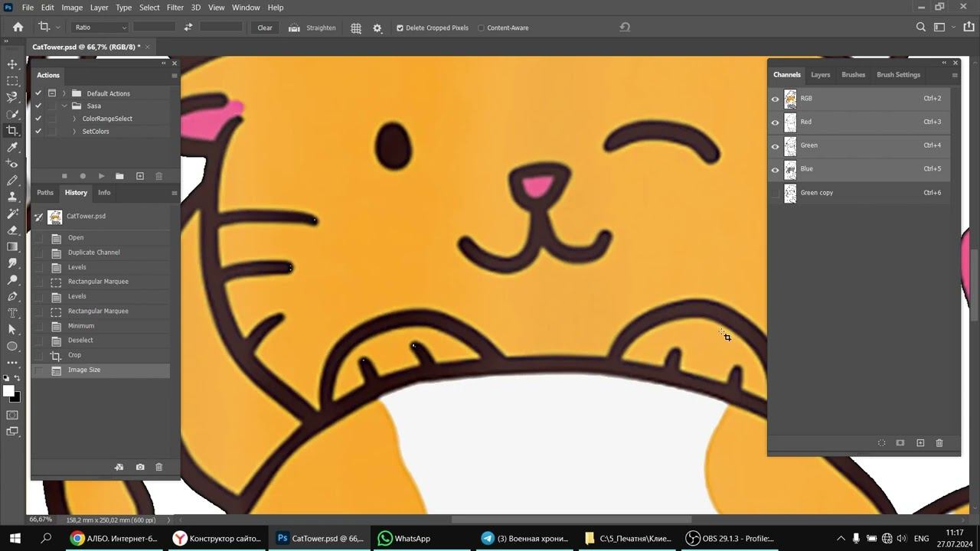The height and width of the screenshot is (551, 980).
Task: Save selection as channel icon
Action: click(900, 443)
